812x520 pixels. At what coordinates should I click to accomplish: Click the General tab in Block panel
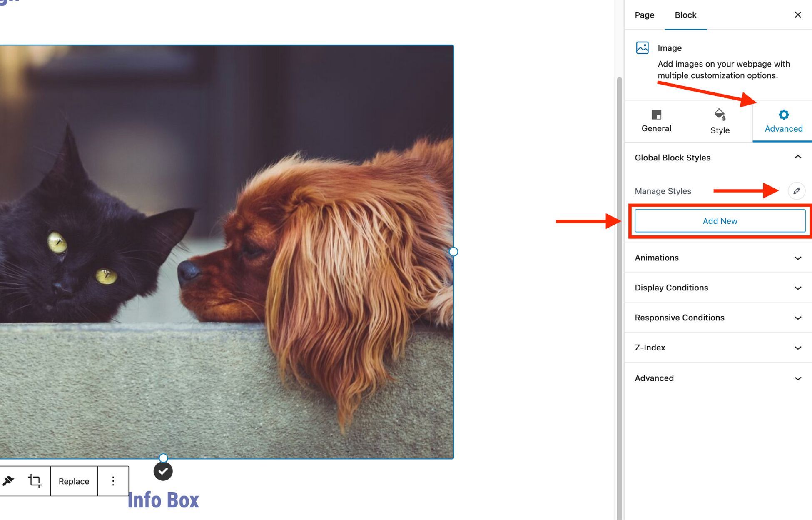pyautogui.click(x=656, y=120)
